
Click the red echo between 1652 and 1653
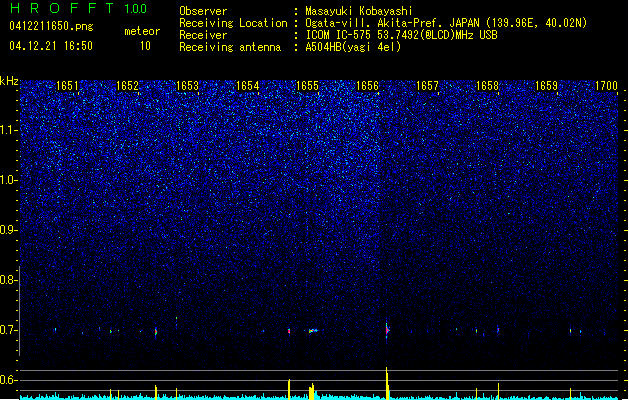[156, 332]
